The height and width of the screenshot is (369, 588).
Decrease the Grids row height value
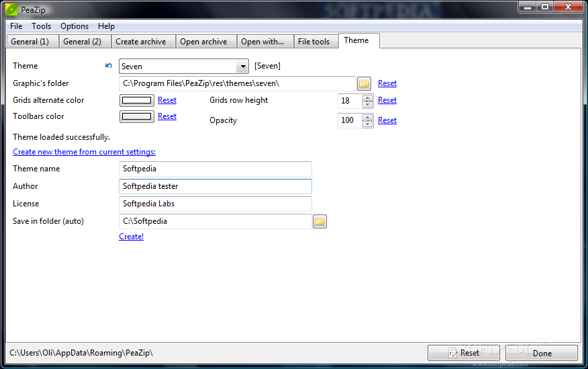click(368, 104)
